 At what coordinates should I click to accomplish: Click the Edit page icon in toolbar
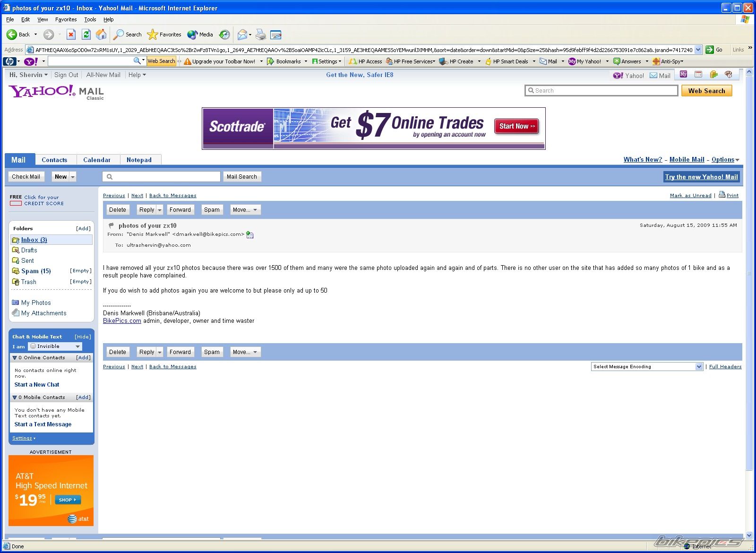[x=276, y=35]
